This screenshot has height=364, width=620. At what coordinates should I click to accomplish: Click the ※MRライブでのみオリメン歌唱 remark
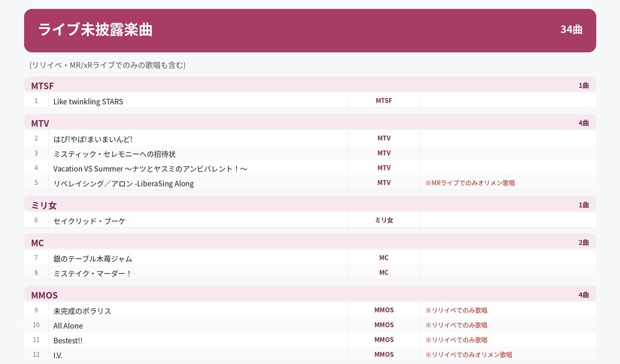click(x=470, y=183)
